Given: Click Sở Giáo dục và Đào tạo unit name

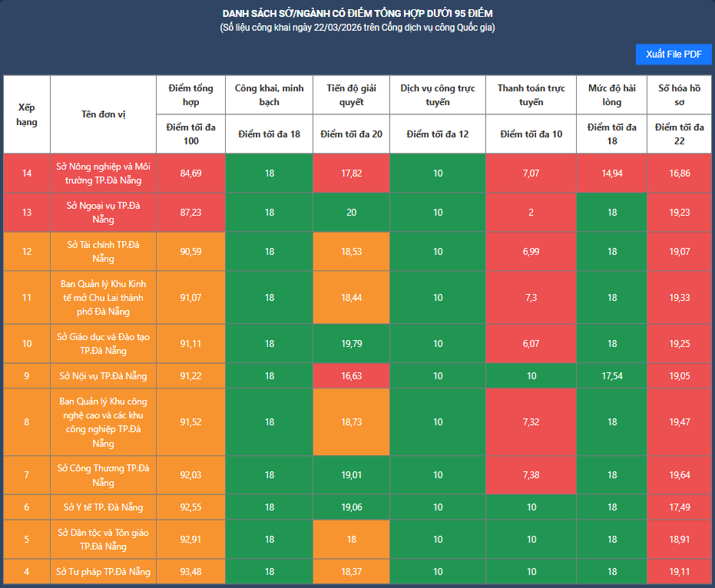Looking at the screenshot, I should 104,344.
